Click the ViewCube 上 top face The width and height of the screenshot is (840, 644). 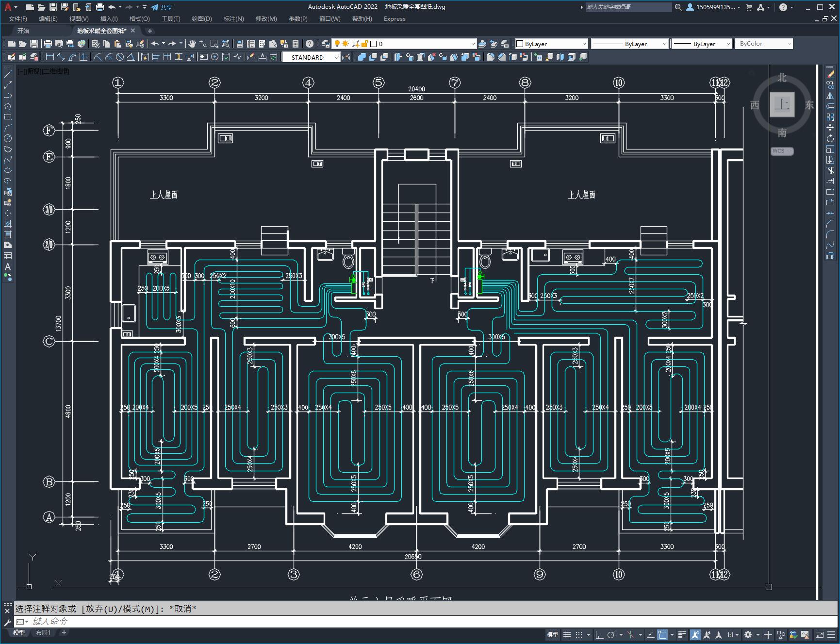[782, 104]
